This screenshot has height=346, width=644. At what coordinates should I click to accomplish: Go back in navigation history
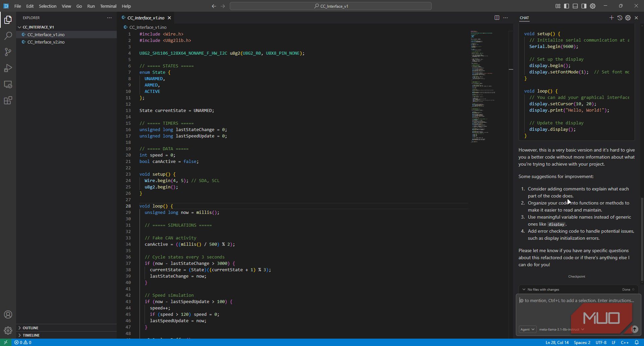[214, 6]
